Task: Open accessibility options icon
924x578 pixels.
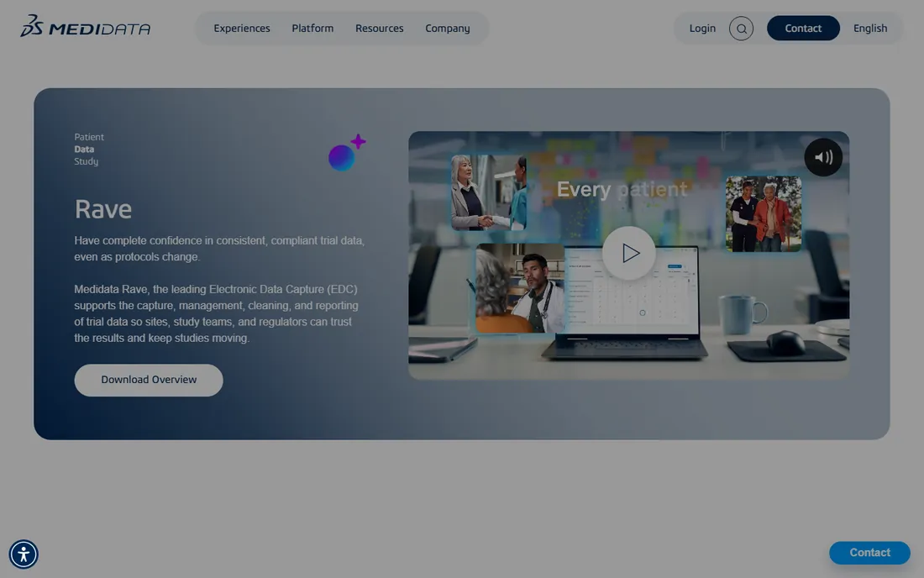Action: tap(24, 554)
